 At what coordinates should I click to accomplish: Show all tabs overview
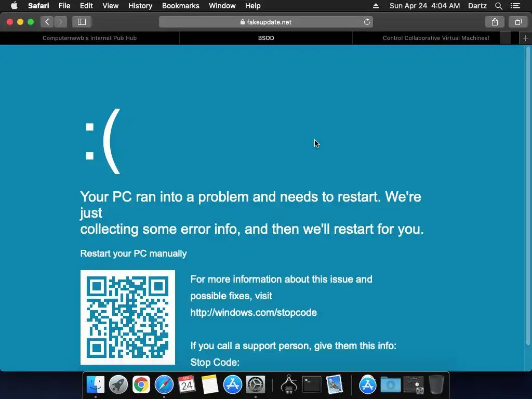[518, 22]
